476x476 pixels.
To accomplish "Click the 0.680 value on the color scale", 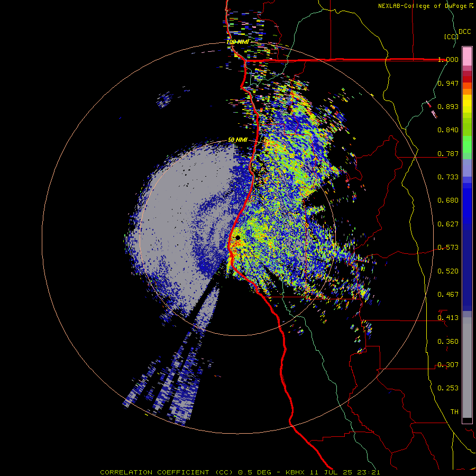I will (448, 200).
